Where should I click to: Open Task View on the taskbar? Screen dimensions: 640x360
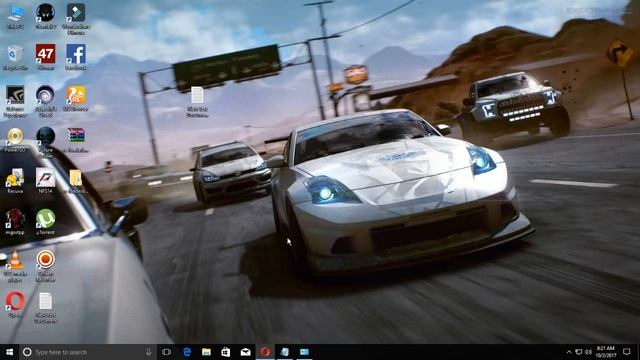point(166,352)
